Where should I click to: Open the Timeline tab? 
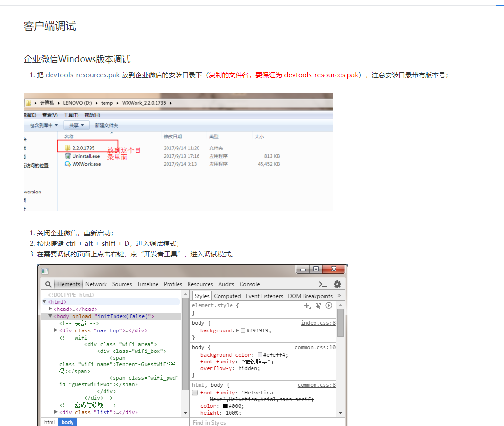point(147,284)
